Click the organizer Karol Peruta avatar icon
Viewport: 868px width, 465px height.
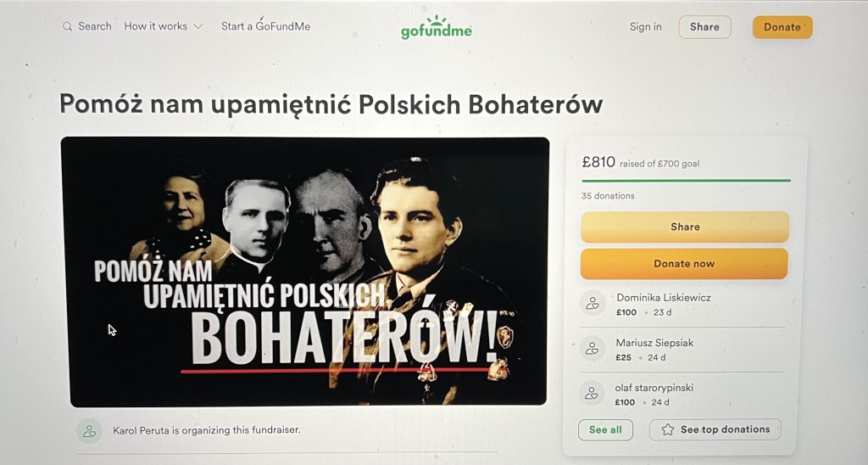click(x=89, y=430)
